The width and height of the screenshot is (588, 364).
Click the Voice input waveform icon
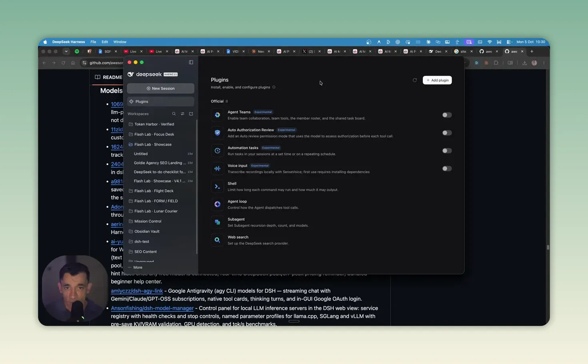217,168
